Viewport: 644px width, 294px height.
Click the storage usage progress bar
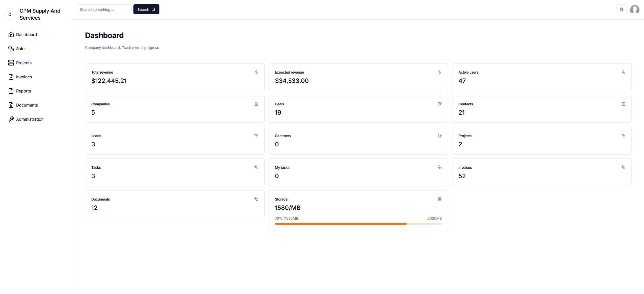click(358, 223)
